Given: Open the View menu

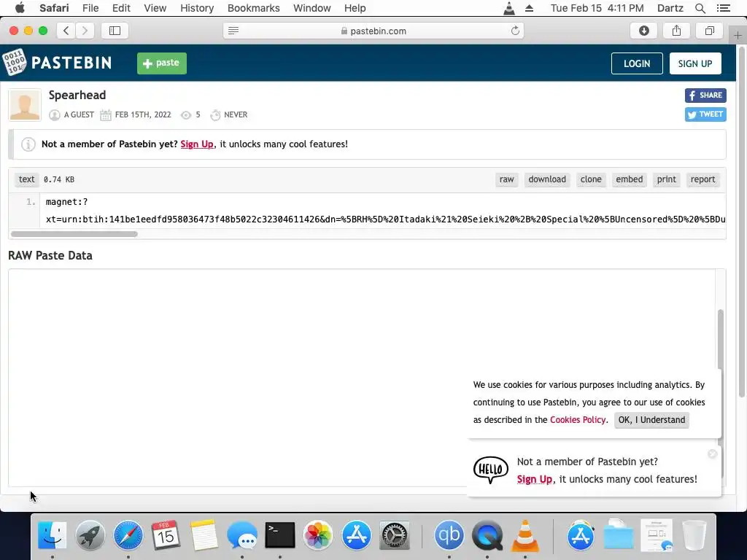Looking at the screenshot, I should coord(155,8).
